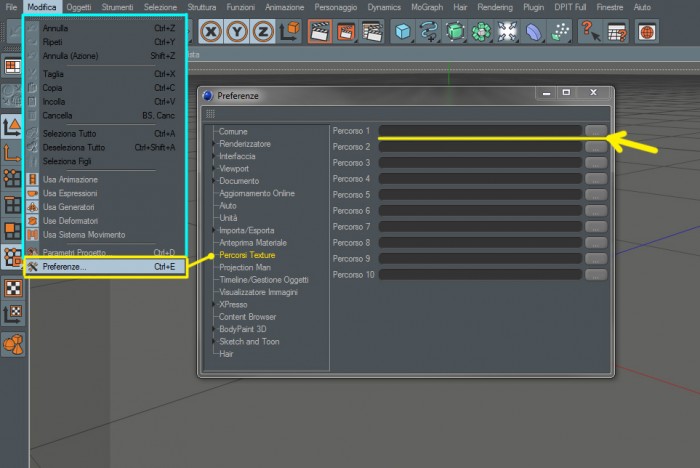Toggle the X axis lock icon
700x468 pixels.
coord(211,32)
